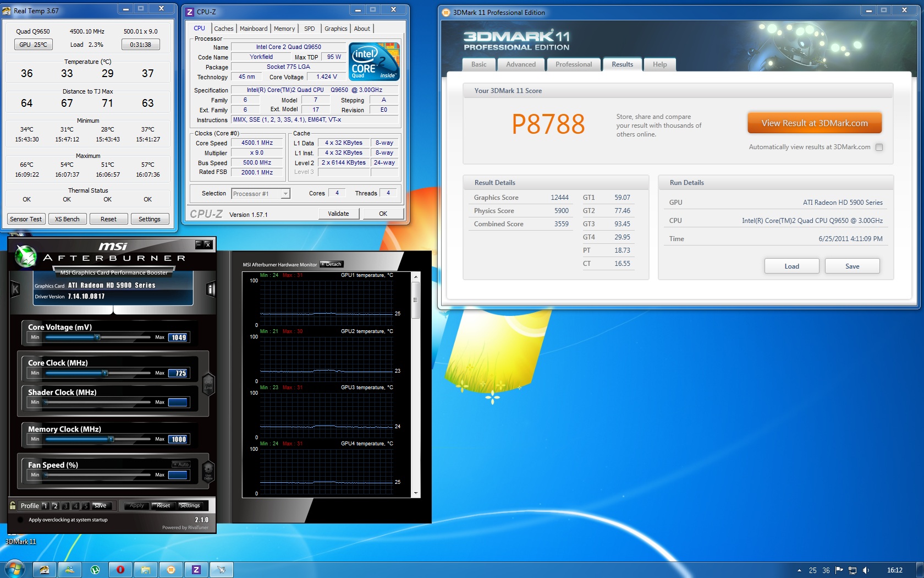Image resolution: width=924 pixels, height=578 pixels.
Task: Click Detach in Afterburner Hardware Monitor
Action: [332, 264]
